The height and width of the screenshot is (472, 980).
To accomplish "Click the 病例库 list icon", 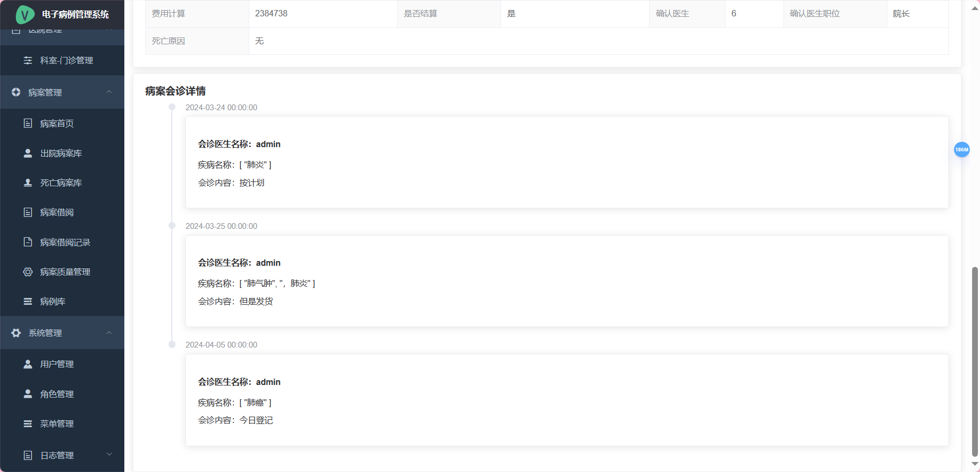I will click(x=28, y=302).
